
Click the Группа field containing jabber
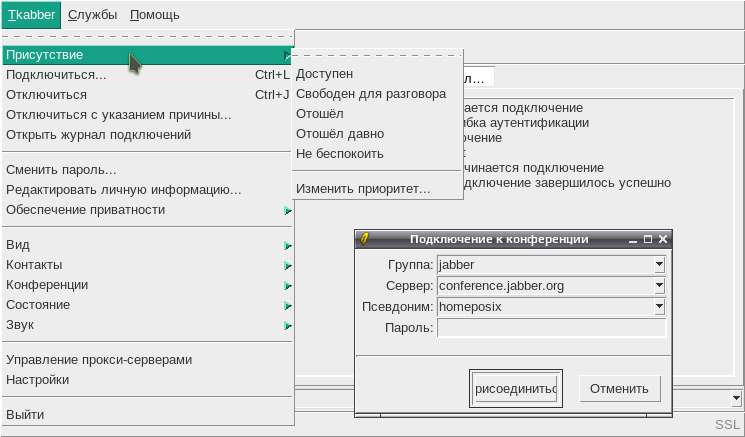point(545,265)
